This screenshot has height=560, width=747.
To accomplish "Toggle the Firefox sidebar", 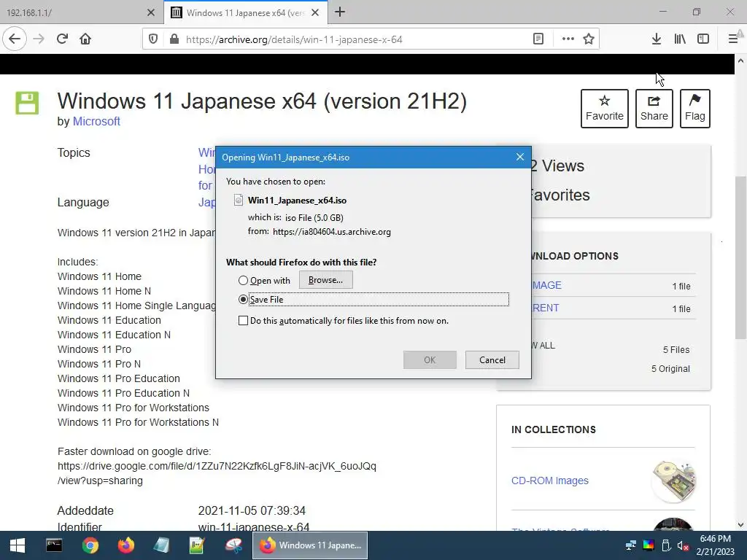I will coord(703,39).
